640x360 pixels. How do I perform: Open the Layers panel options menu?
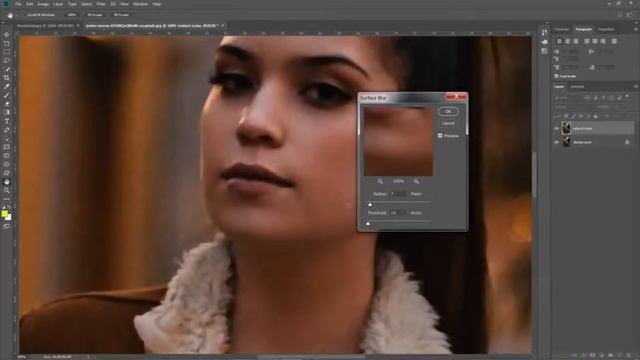(x=635, y=87)
